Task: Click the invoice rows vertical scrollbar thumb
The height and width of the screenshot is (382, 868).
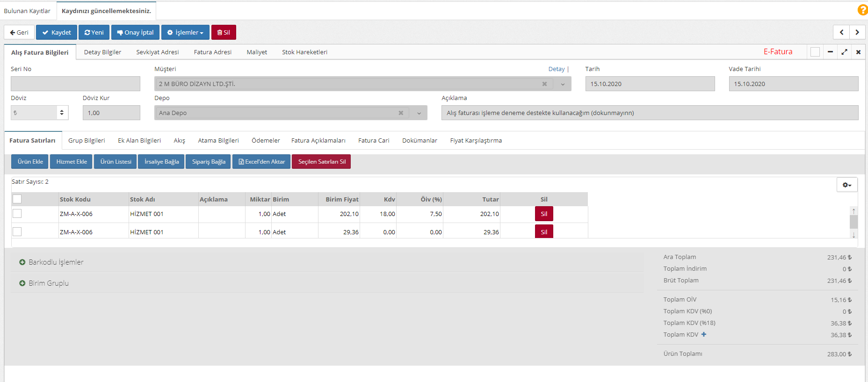Action: point(854,221)
